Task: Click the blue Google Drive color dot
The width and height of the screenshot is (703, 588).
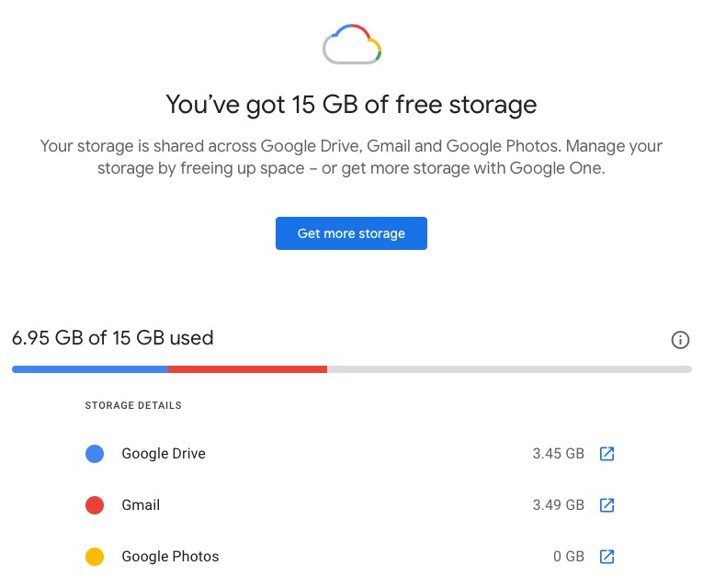Action: pos(94,454)
